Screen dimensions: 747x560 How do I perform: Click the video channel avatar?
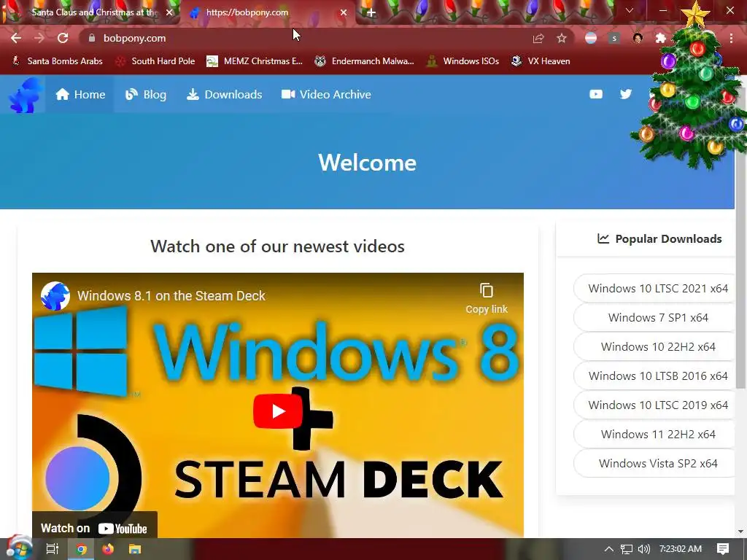pos(55,296)
